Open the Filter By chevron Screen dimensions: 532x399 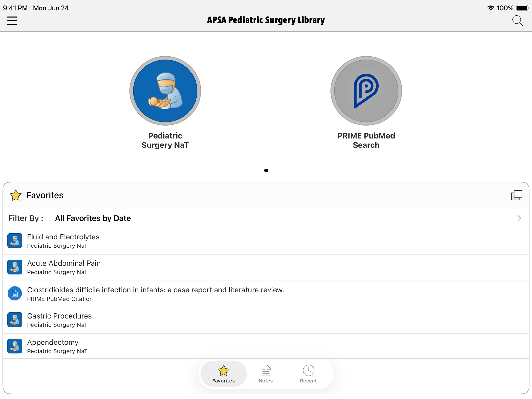tap(519, 218)
